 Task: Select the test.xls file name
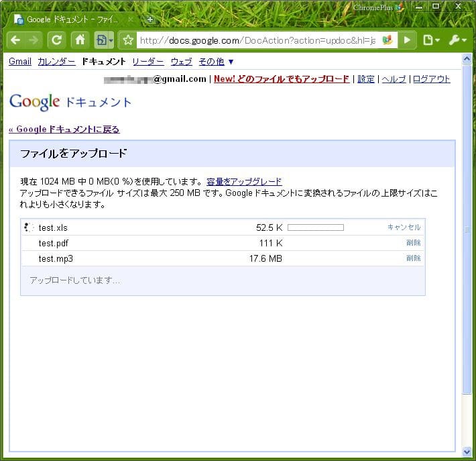53,227
